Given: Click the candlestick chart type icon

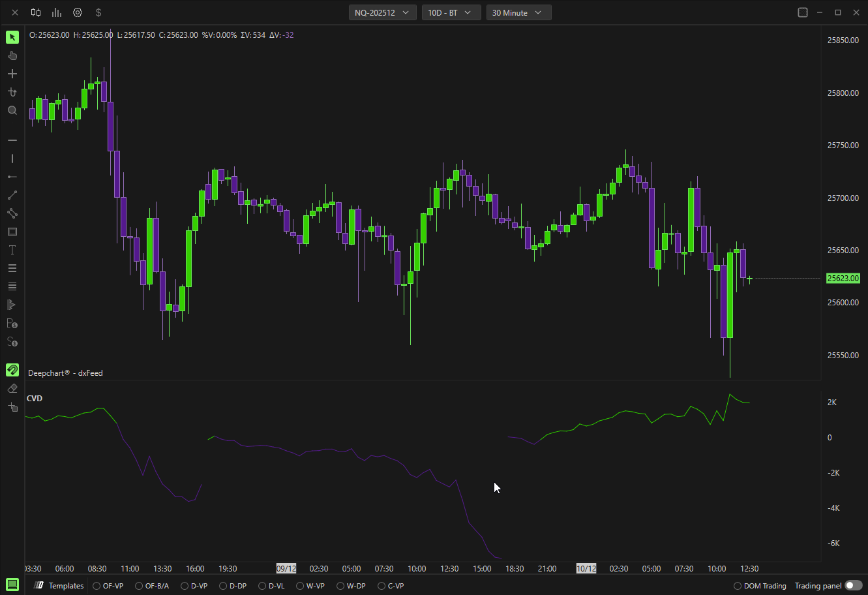Looking at the screenshot, I should point(36,12).
